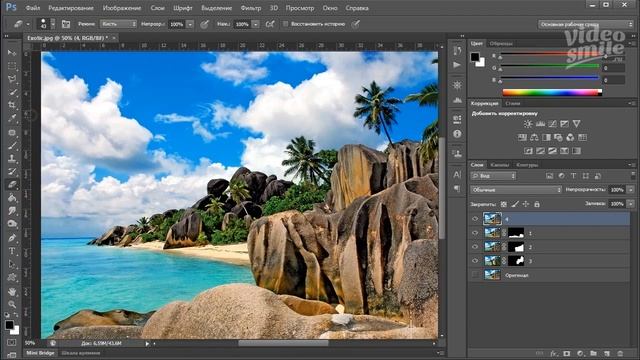640x360 pixels.
Task: Select the Paint Bucket tool
Action: point(12,198)
